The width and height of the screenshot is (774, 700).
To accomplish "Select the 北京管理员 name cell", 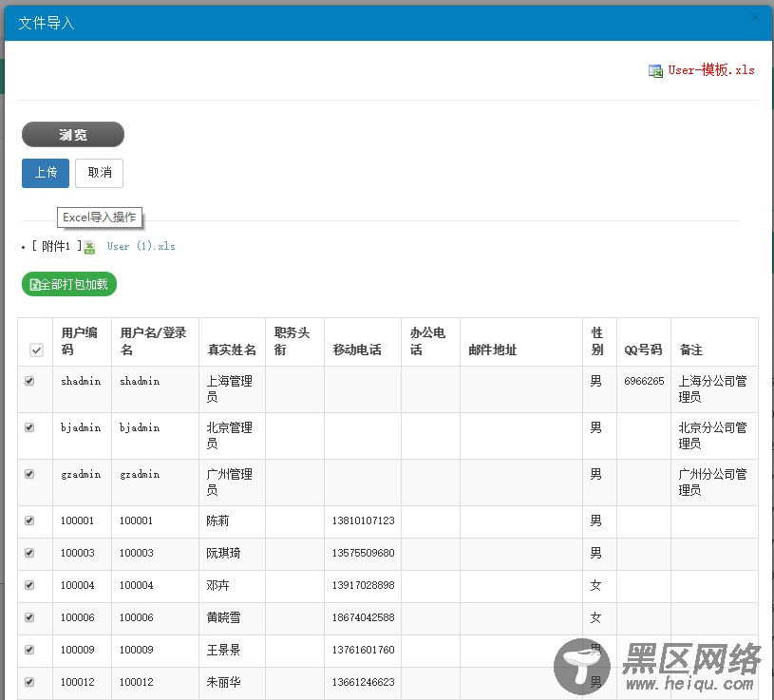I will coord(230,435).
